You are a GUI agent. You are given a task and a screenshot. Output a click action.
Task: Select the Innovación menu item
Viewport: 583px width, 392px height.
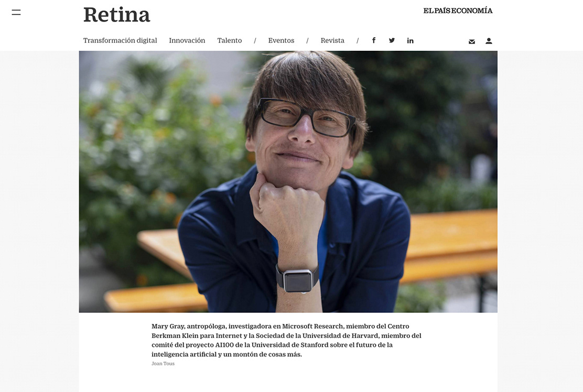pos(187,40)
